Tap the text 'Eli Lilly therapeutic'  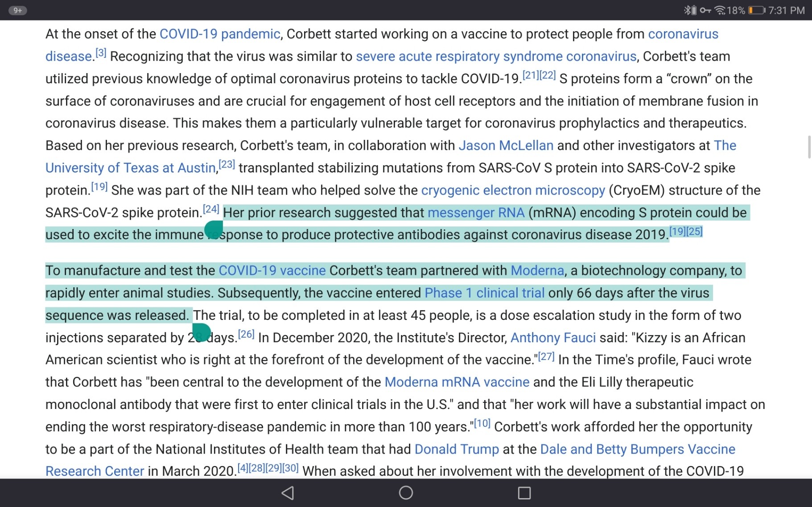point(637,382)
